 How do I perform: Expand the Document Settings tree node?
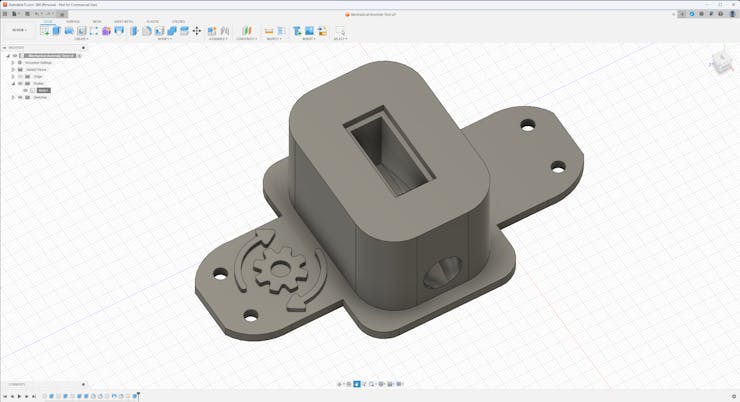(x=13, y=62)
